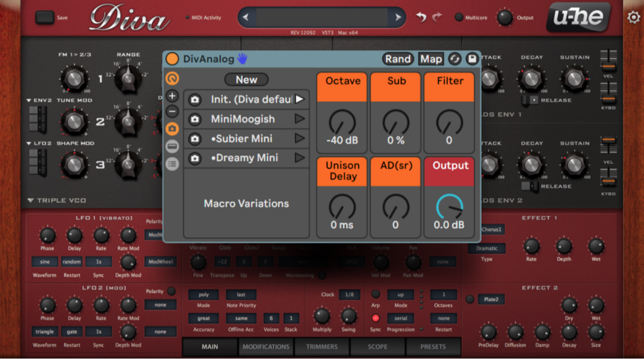Toggle ADS ENV 1 Release switch
The image size is (644, 359).
pyautogui.click(x=530, y=100)
